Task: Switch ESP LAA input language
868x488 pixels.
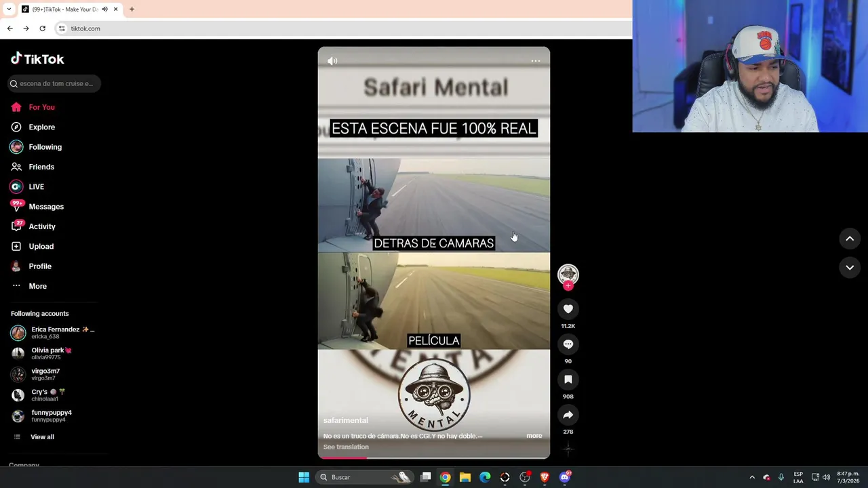Action: 798,477
